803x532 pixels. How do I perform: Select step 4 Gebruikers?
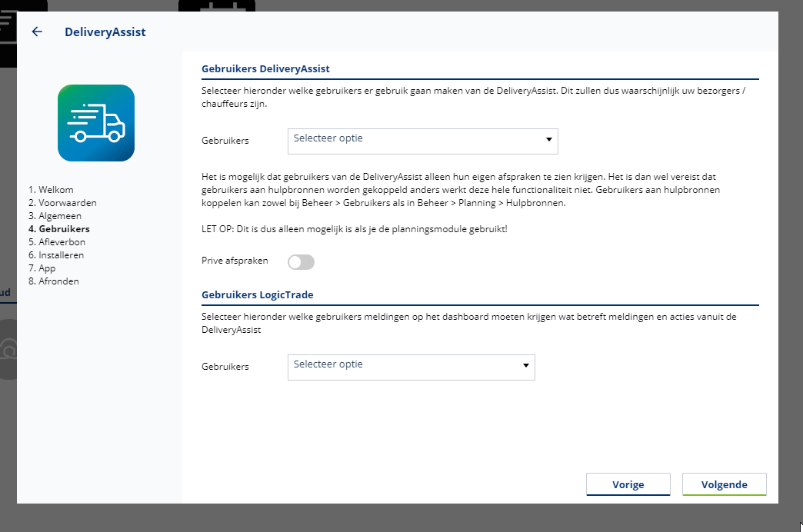pyautogui.click(x=59, y=229)
